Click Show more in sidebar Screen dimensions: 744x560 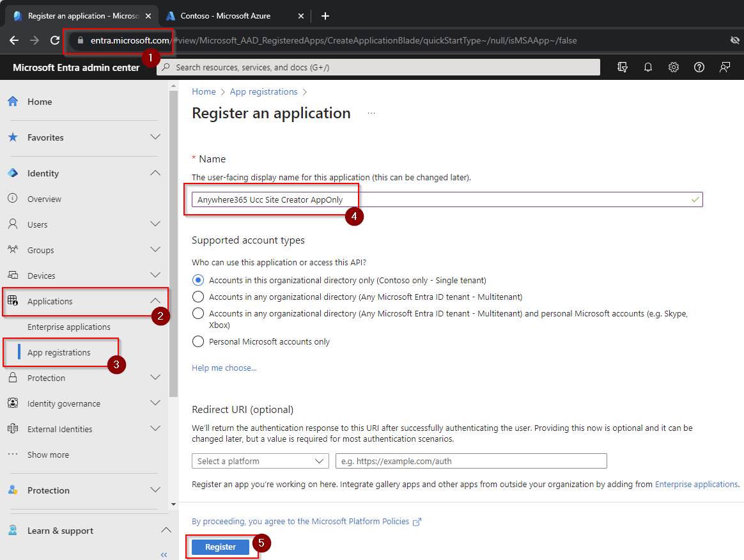(48, 455)
